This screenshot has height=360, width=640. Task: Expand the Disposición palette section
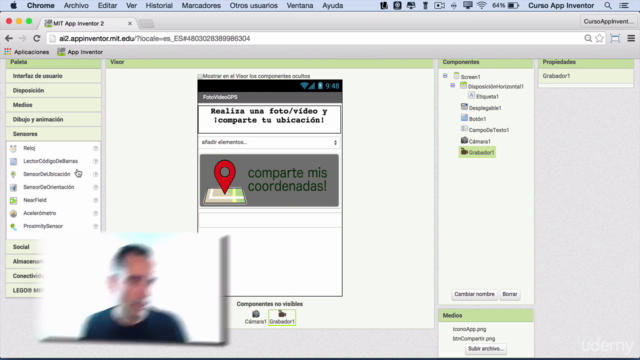53,91
